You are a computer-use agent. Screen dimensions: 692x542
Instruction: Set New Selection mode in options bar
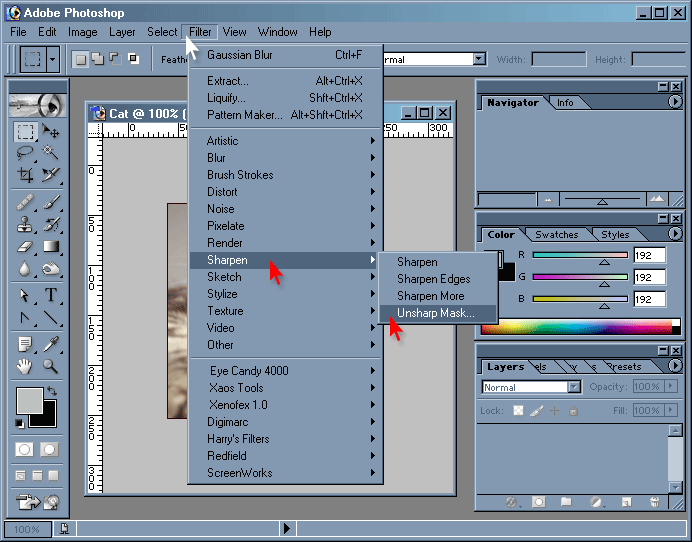click(x=80, y=59)
